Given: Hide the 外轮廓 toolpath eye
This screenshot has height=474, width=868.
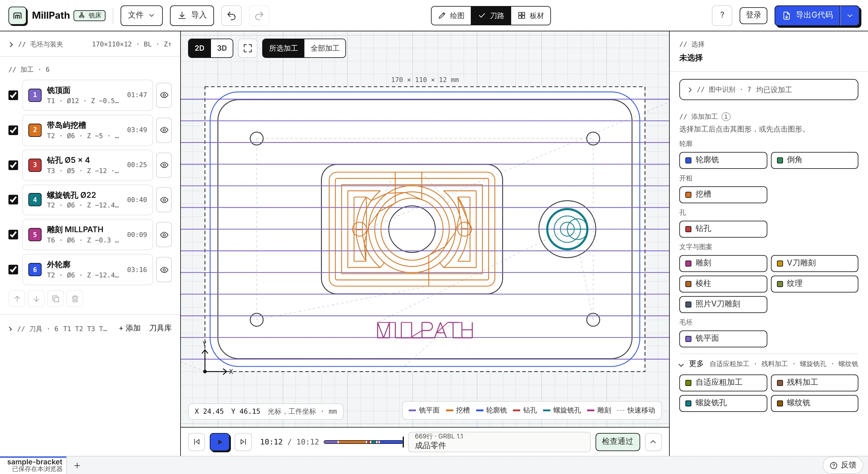Looking at the screenshot, I should 164,270.
